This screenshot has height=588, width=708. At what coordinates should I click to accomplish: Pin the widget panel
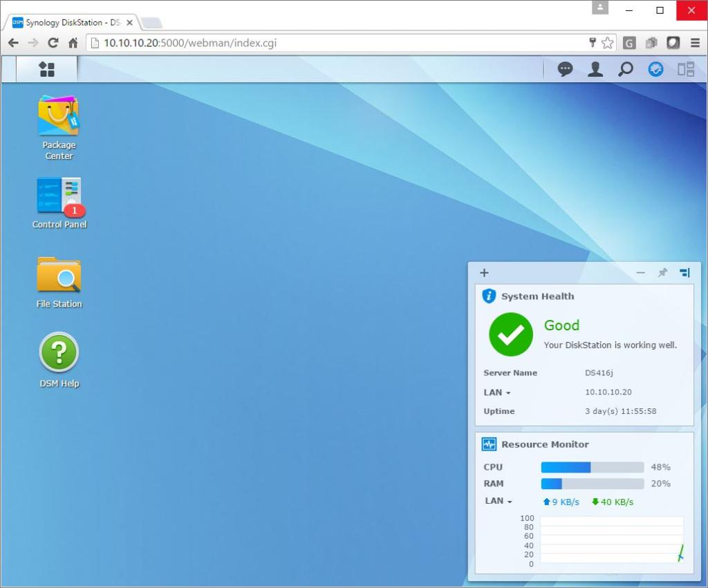(662, 273)
